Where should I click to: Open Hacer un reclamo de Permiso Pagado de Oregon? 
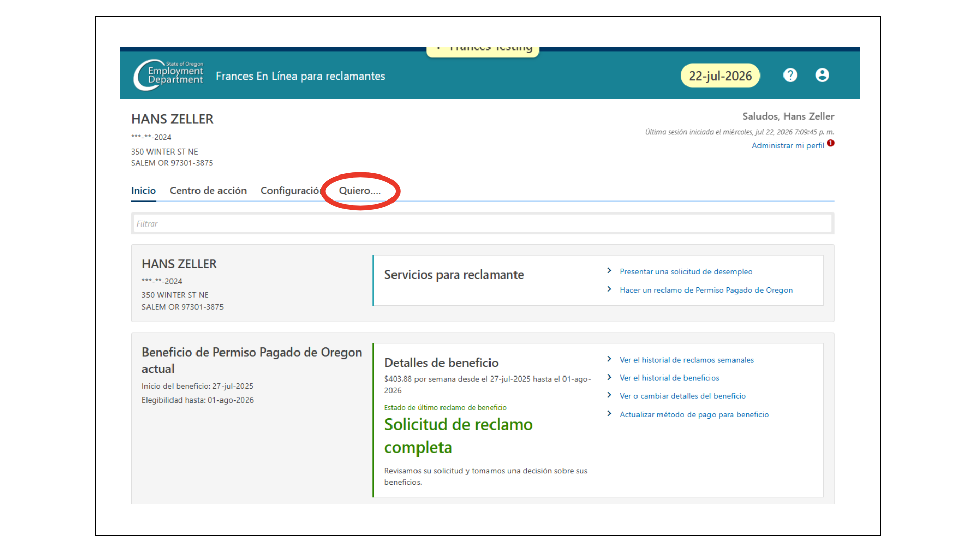[706, 290]
